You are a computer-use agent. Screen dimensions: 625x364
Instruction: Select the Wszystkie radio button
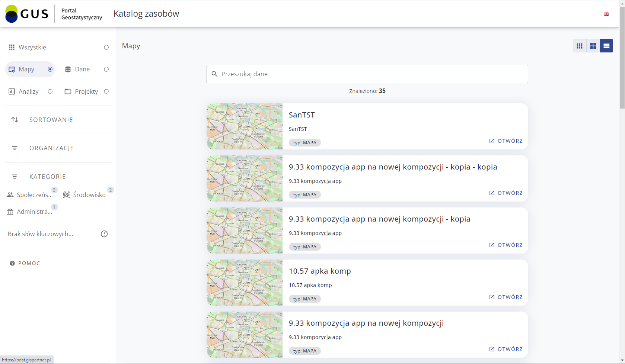(x=106, y=47)
